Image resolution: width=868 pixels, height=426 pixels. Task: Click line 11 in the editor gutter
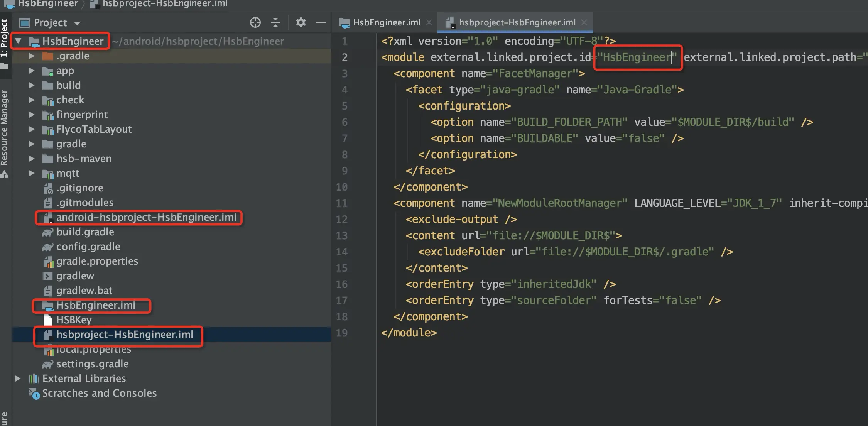click(x=342, y=203)
